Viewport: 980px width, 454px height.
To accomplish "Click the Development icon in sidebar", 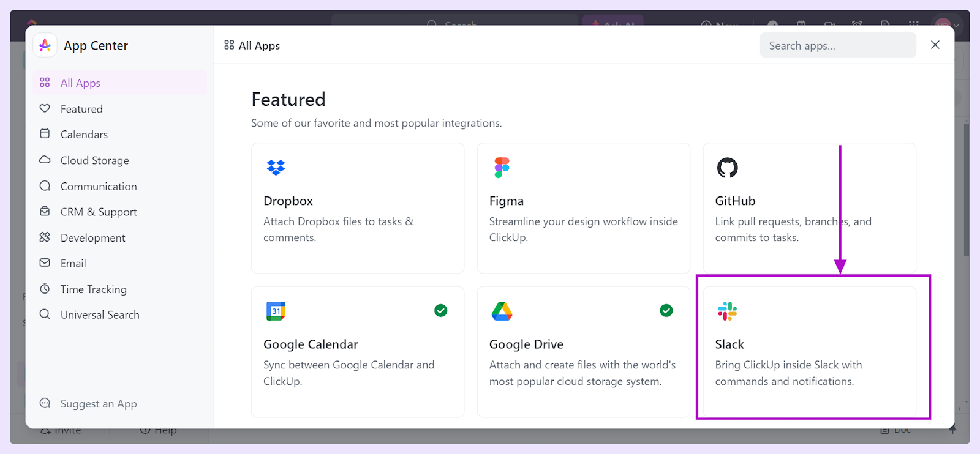I will pos(45,237).
